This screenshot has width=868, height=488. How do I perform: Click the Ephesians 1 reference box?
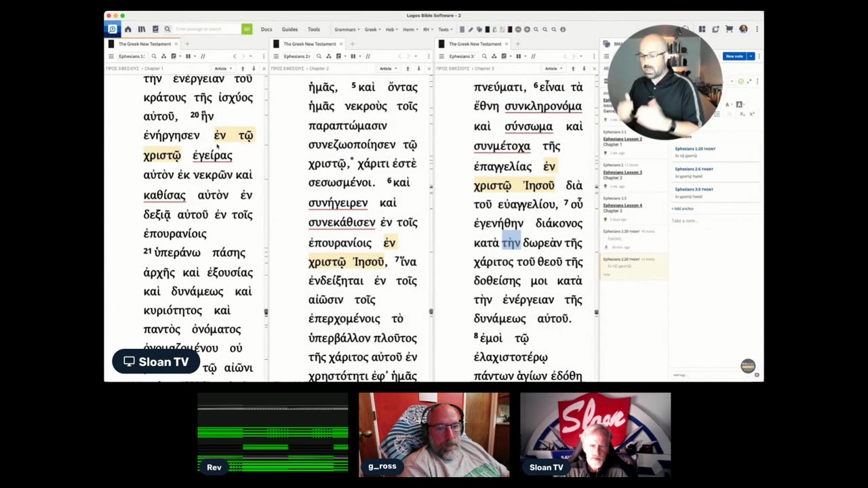tap(132, 56)
